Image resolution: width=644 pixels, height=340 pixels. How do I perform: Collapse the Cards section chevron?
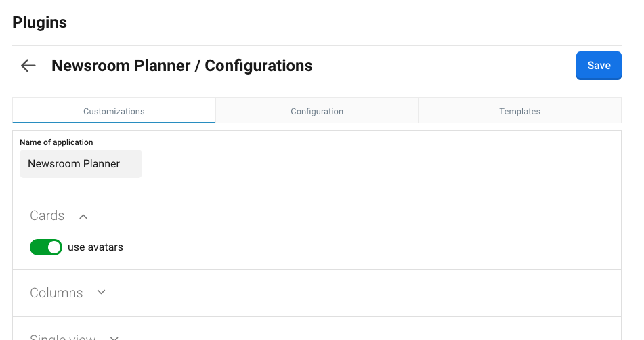coord(83,217)
